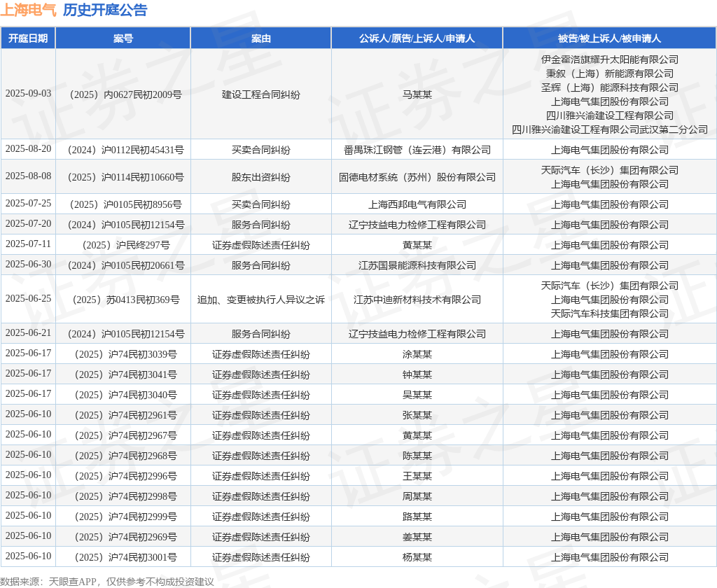Screen dimensions: 717x588
Task: Select plaintiff 周某某
Action: (417, 496)
